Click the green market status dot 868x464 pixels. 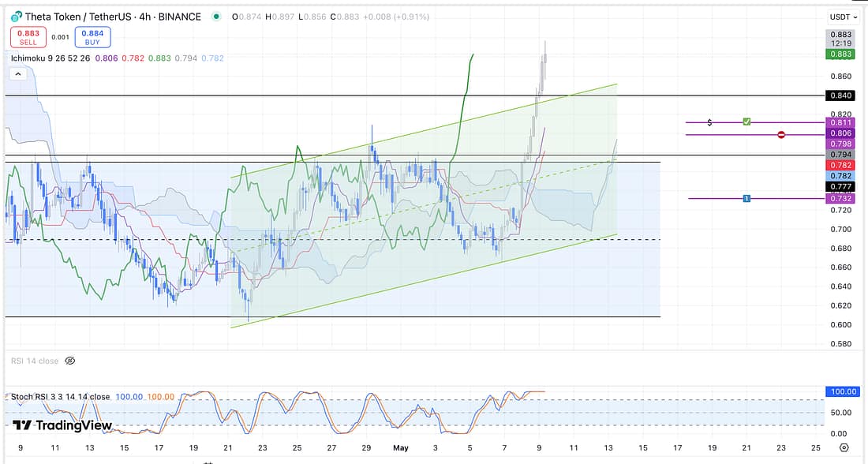[216, 17]
